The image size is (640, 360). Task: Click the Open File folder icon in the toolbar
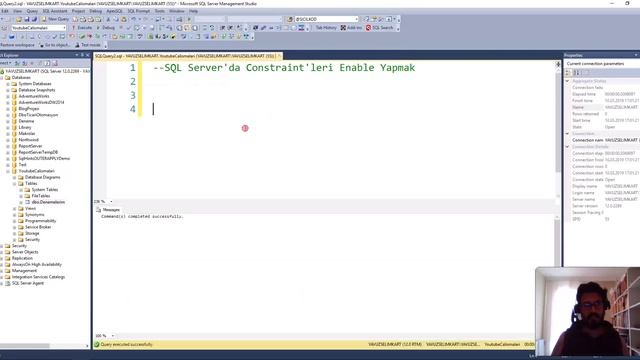(x=19, y=19)
